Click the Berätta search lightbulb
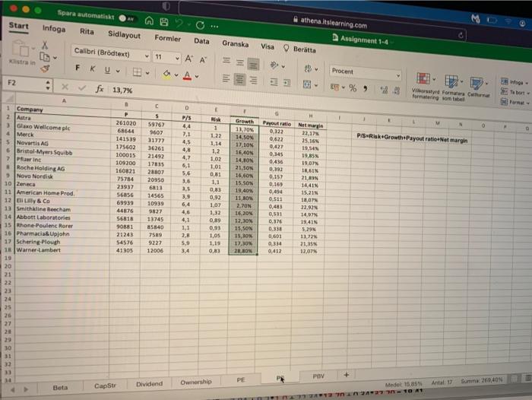 (286, 48)
